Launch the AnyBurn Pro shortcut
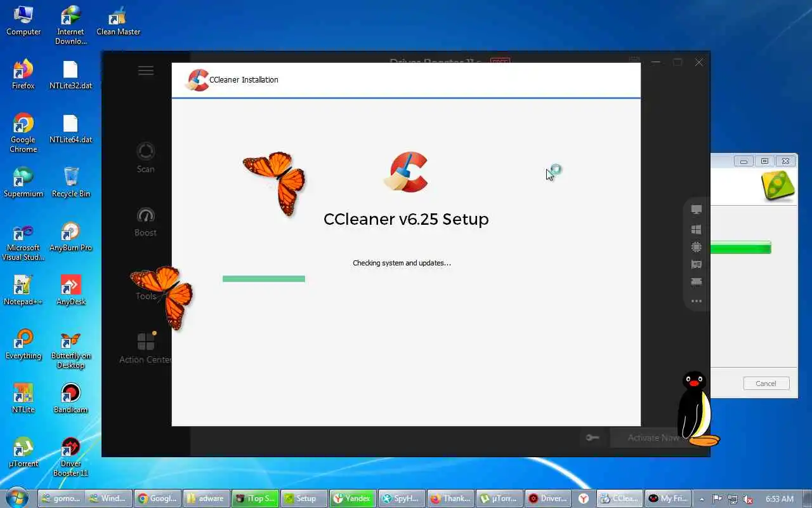Screen dimensions: 812x508 point(70,237)
